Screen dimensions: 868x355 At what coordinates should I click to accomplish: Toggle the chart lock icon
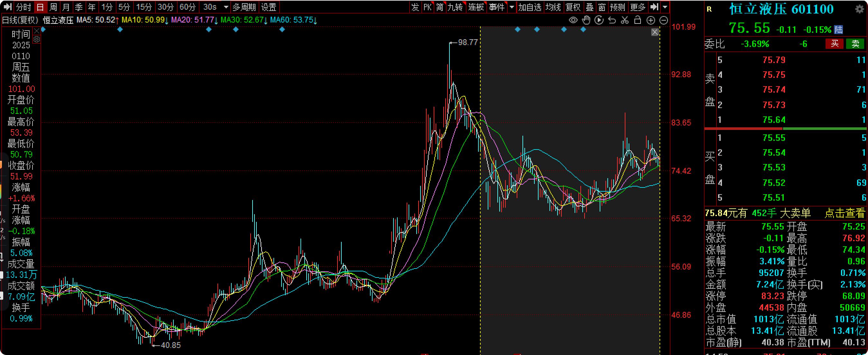(638, 20)
